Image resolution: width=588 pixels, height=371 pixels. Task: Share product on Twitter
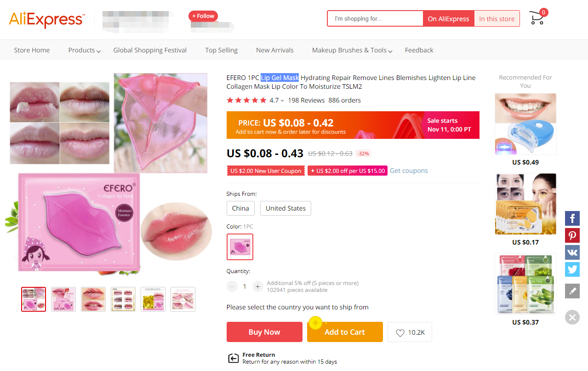(x=572, y=269)
